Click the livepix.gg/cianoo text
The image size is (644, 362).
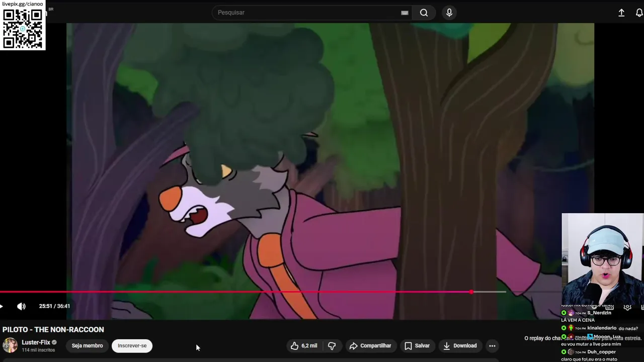coord(23,4)
